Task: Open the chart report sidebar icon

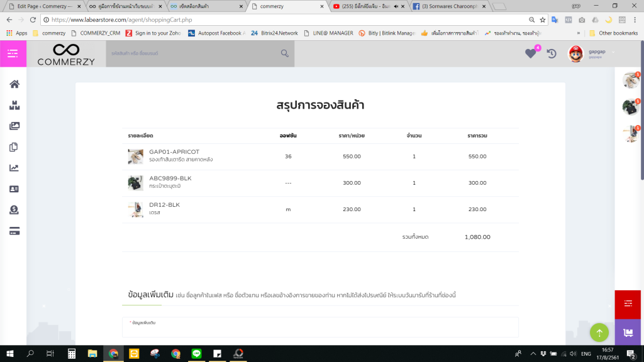Action: [14, 168]
